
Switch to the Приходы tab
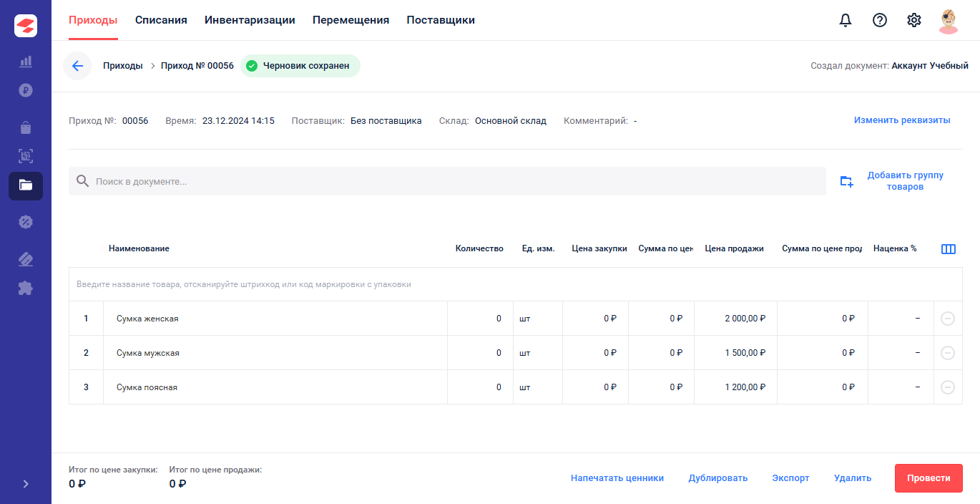click(x=93, y=20)
